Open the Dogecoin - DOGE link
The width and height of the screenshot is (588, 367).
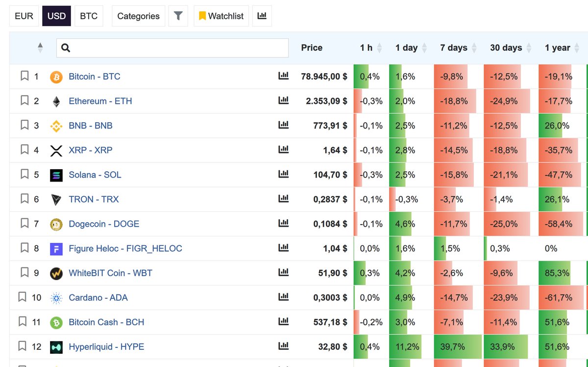tap(104, 224)
